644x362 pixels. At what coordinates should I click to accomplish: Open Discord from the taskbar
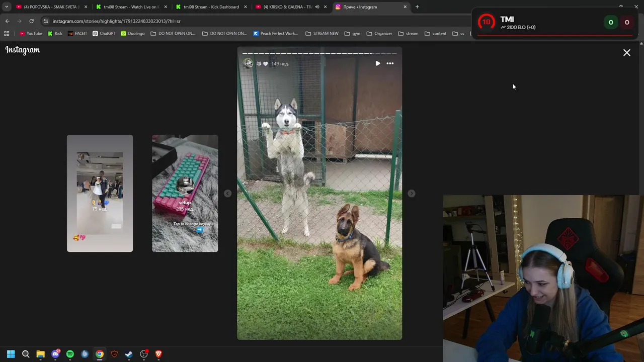click(x=55, y=354)
